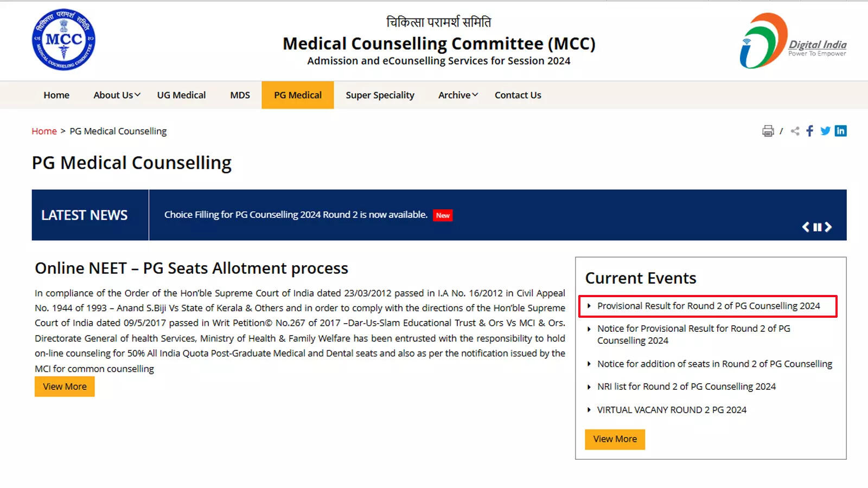
Task: Open the Twitter icon
Action: pyautogui.click(x=825, y=131)
